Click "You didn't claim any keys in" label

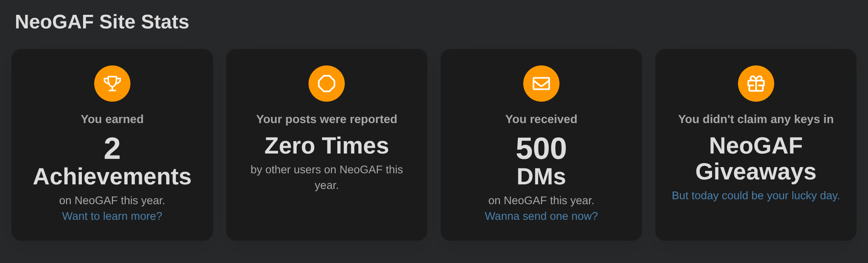[x=756, y=119]
